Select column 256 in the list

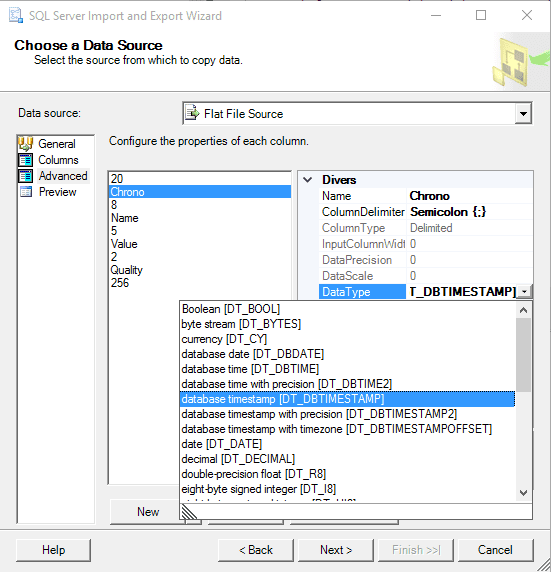coord(200,283)
